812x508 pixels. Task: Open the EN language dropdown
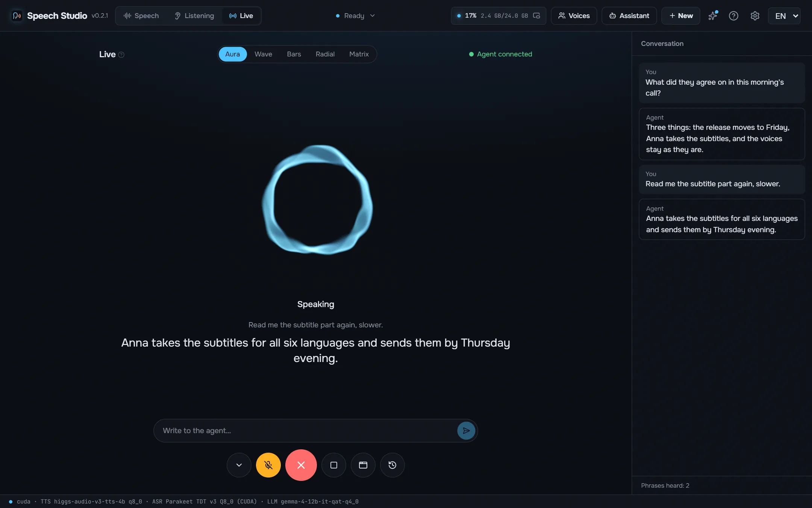coord(784,16)
